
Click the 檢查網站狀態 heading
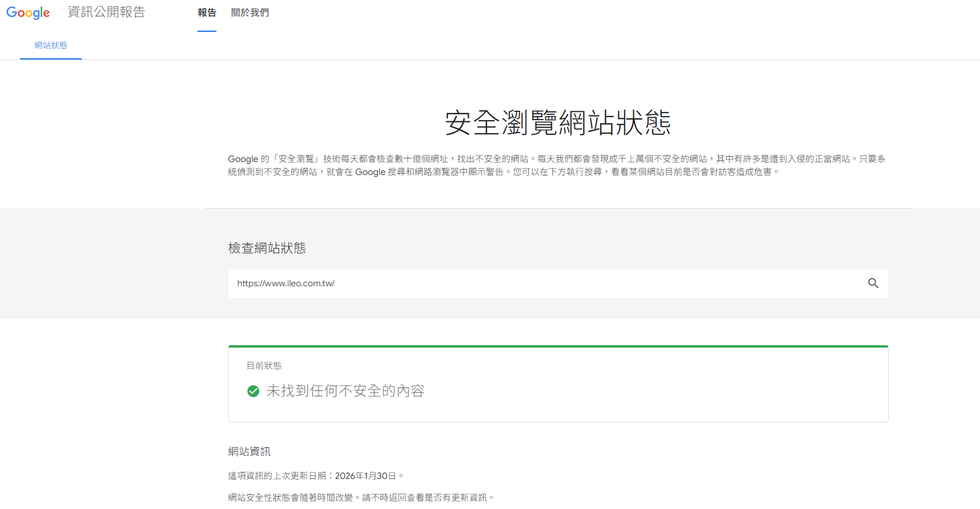[267, 248]
